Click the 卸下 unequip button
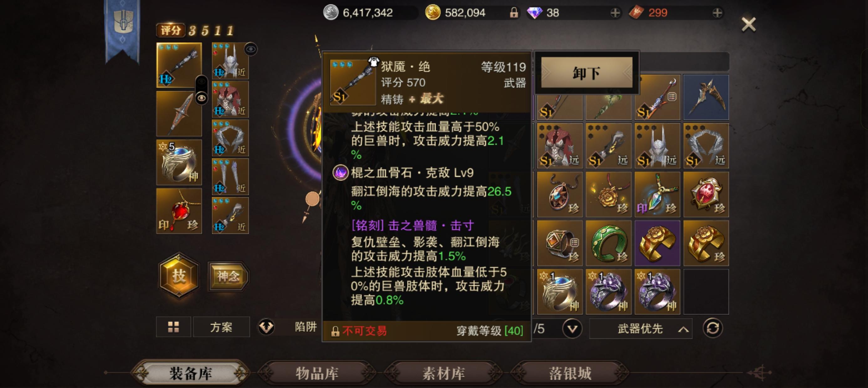Image resolution: width=868 pixels, height=388 pixels. [586, 72]
